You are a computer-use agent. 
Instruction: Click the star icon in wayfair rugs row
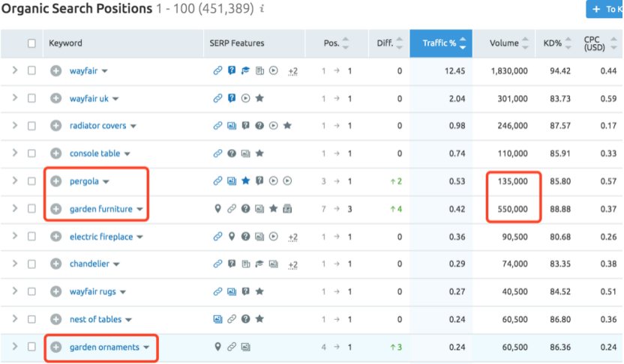click(x=259, y=291)
